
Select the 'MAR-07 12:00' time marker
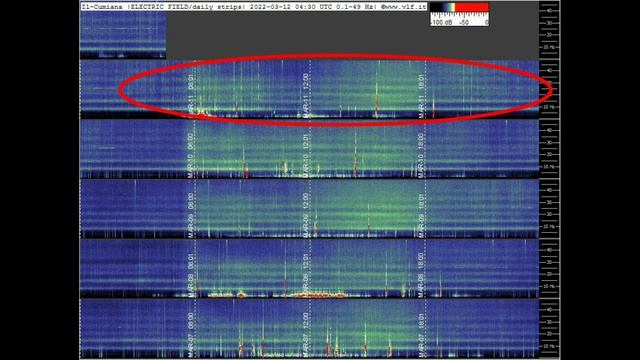305,336
